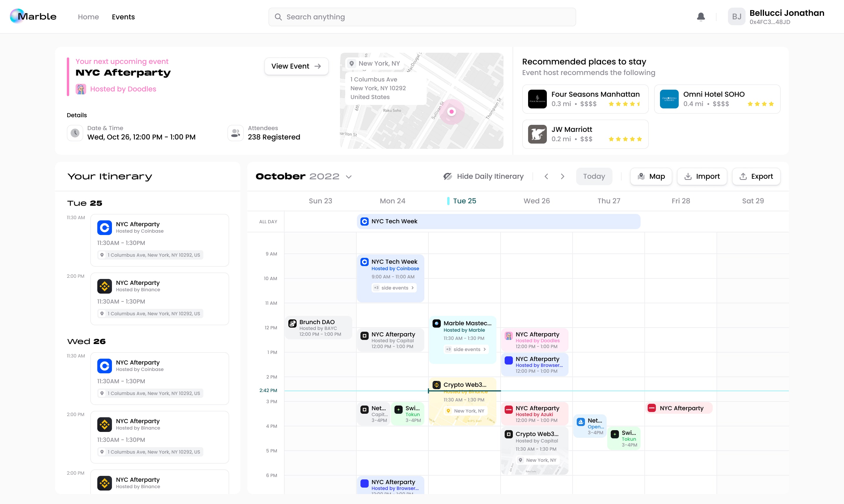844x504 pixels.
Task: Open Wed NYC Afterparty Hosted by Browser... event
Action: pyautogui.click(x=534, y=365)
